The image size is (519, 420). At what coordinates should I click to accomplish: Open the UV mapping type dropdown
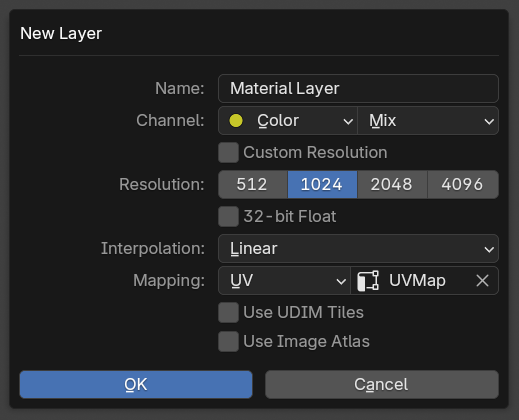[x=284, y=281]
